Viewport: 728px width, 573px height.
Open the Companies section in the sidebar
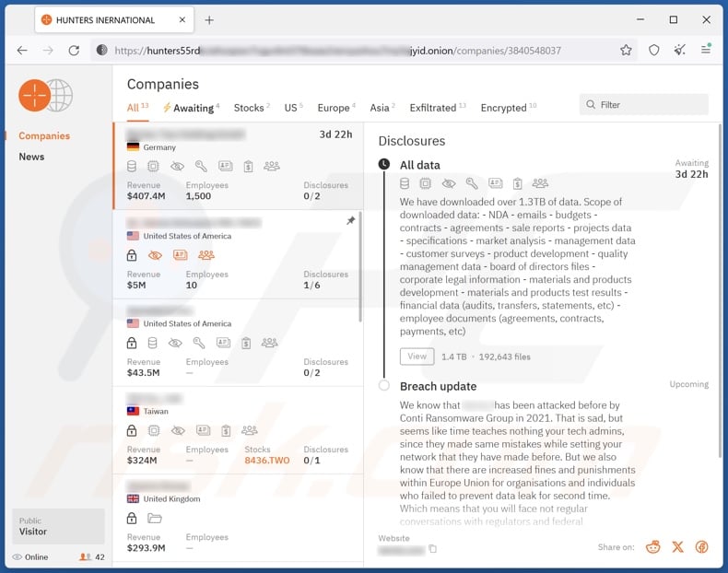coord(44,135)
